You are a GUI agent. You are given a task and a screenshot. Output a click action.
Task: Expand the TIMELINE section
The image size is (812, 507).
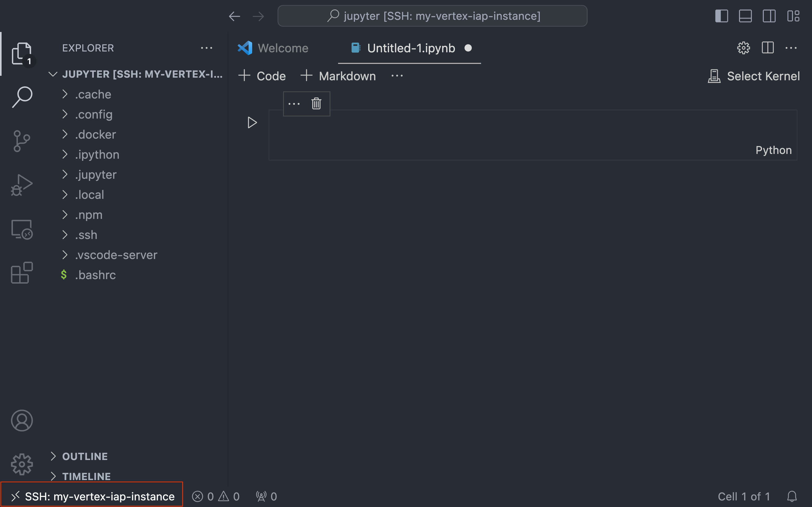(x=86, y=476)
